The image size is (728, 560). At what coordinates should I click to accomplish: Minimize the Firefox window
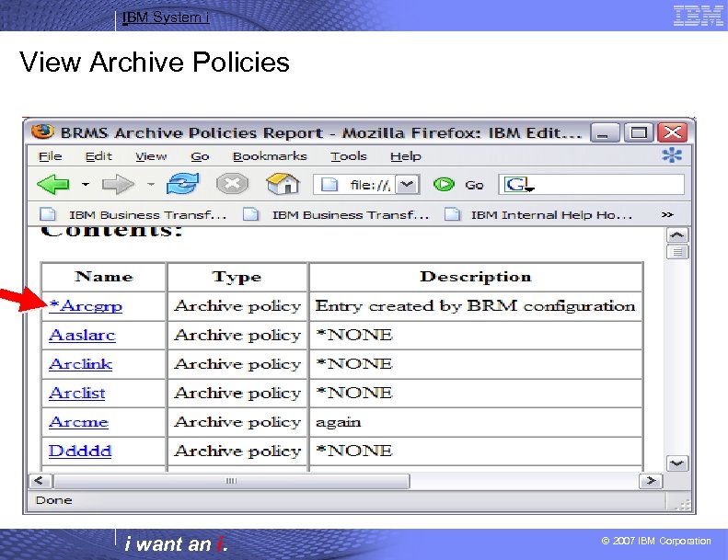(x=605, y=132)
